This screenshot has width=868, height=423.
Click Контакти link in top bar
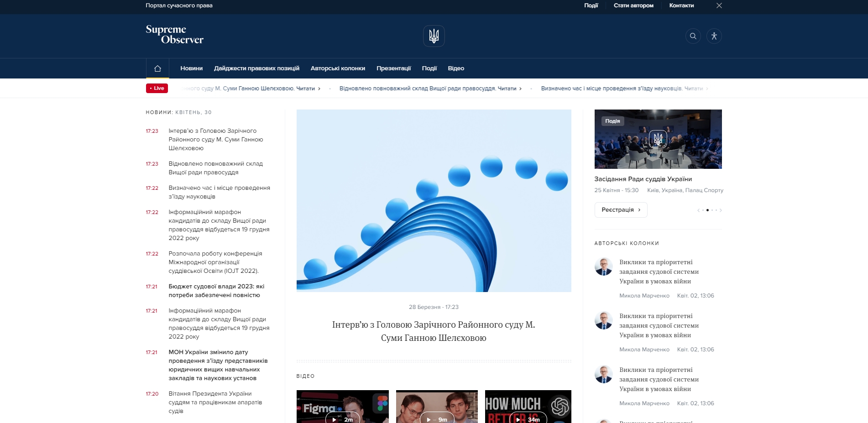tap(681, 5)
